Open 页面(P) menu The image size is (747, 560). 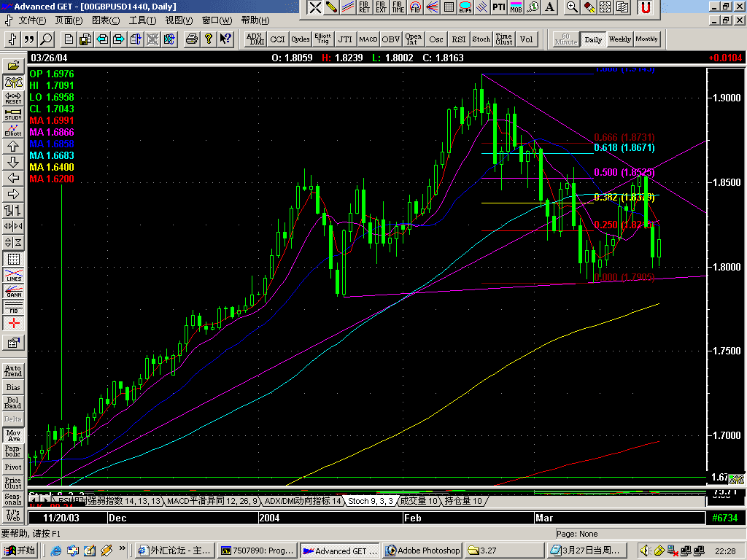69,20
